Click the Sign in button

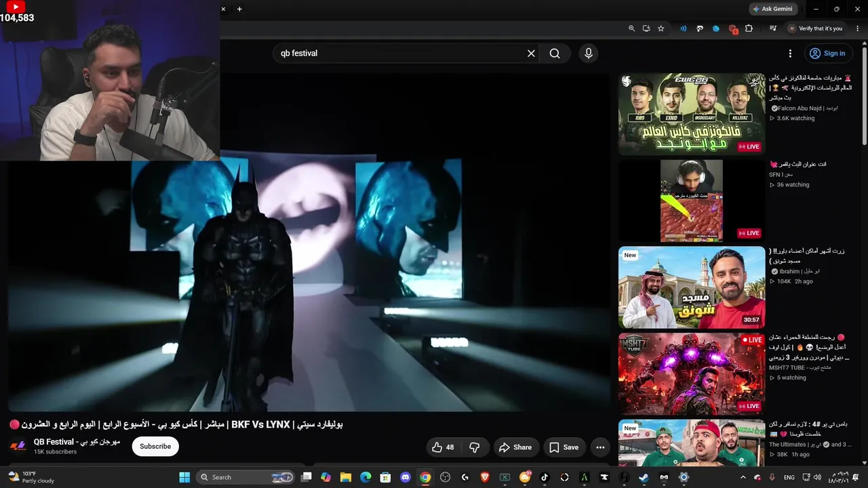click(827, 54)
